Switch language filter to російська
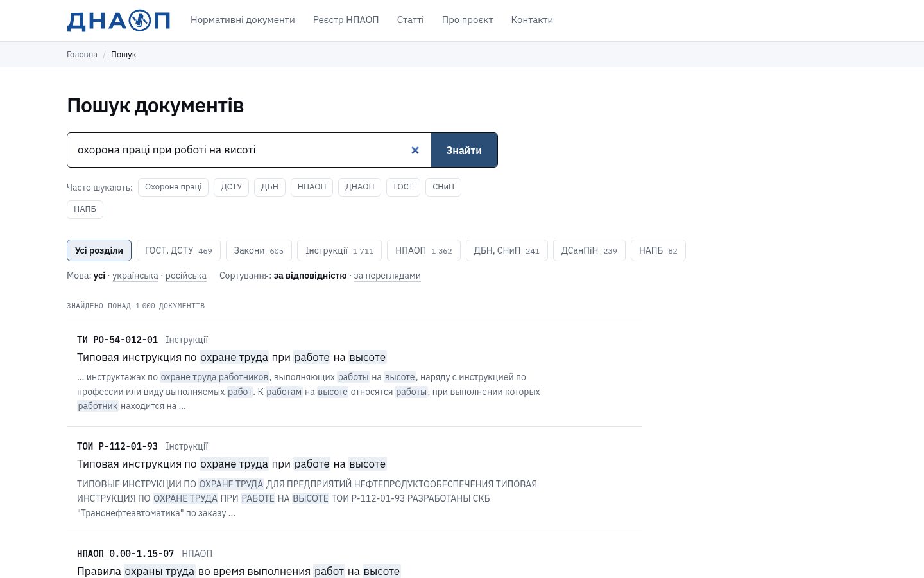Viewport: 924px width, 578px height. point(186,276)
